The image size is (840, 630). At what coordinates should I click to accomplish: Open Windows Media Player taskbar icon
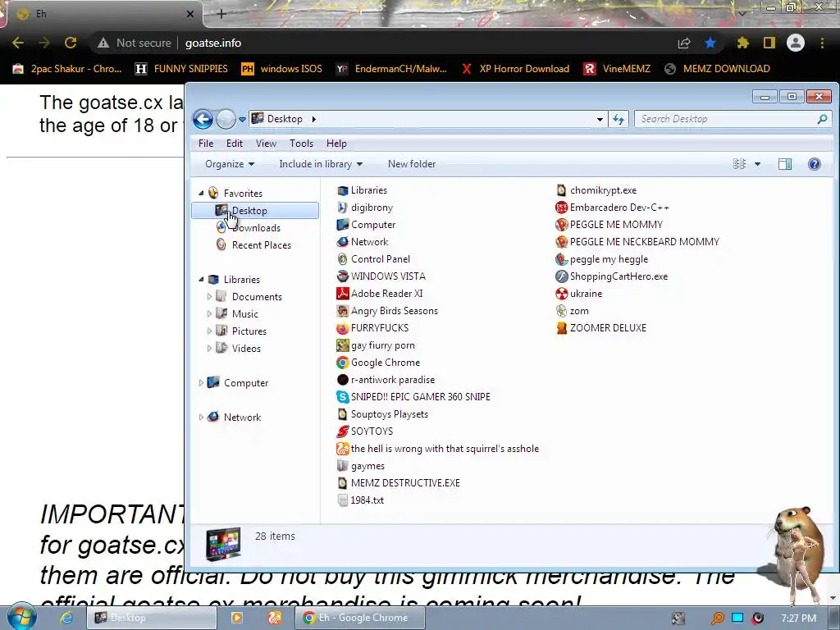(x=237, y=618)
